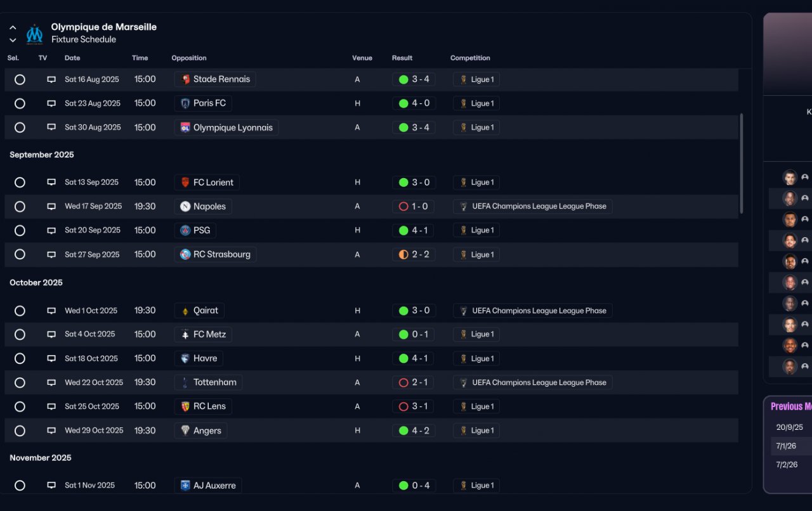Click the Competition column header
812x511 pixels.
coord(470,58)
